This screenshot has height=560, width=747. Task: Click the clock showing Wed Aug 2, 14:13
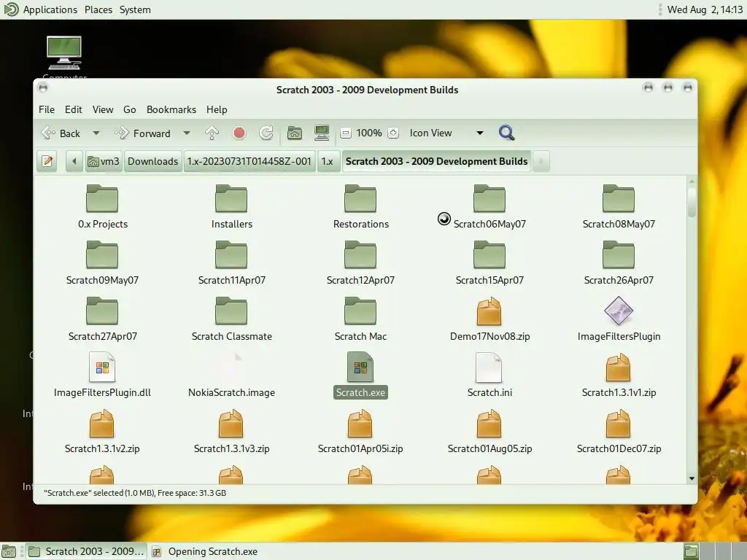pos(705,9)
